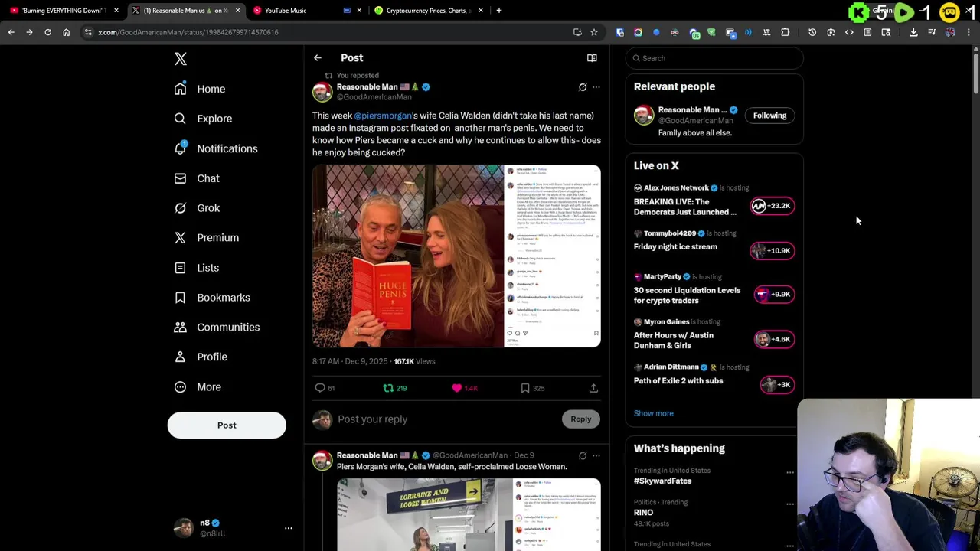The image size is (980, 551).
Task: Click the X search field
Action: pos(715,58)
